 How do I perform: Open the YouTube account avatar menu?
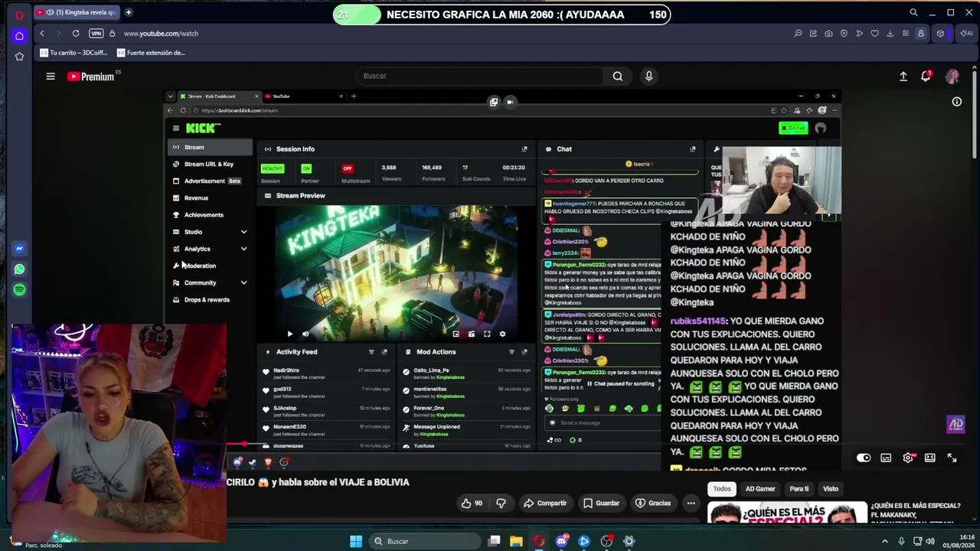pyautogui.click(x=952, y=76)
